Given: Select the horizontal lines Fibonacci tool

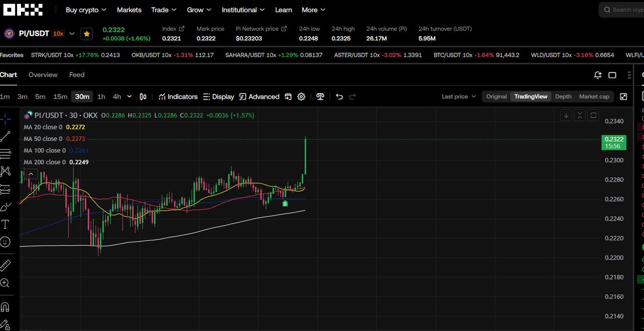Looking at the screenshot, I should [x=5, y=154].
